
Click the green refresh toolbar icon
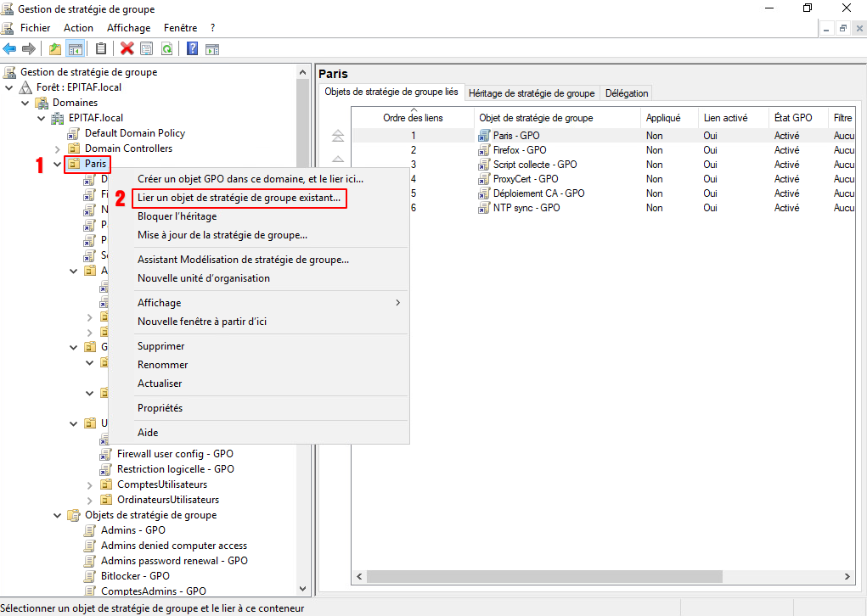[x=167, y=48]
